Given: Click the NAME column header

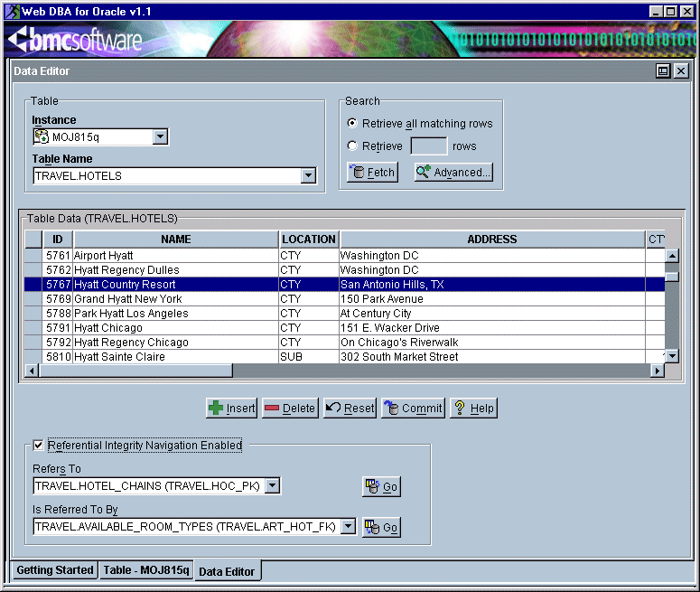Looking at the screenshot, I should pyautogui.click(x=176, y=239).
